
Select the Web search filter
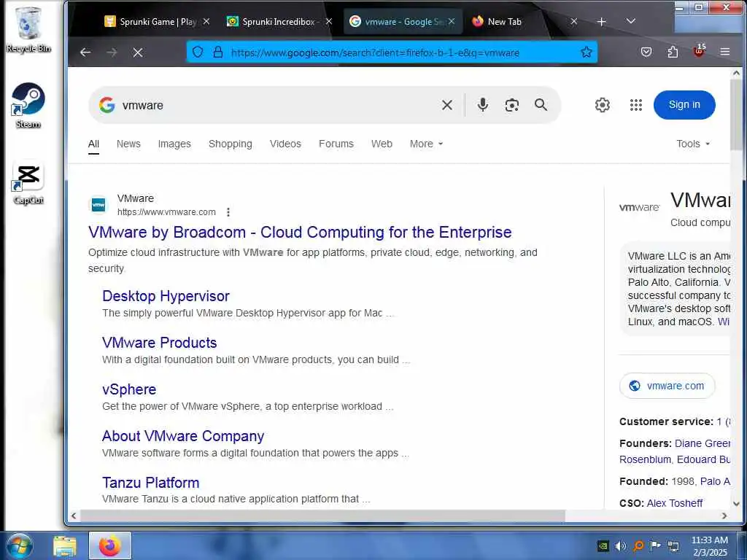pyautogui.click(x=382, y=144)
